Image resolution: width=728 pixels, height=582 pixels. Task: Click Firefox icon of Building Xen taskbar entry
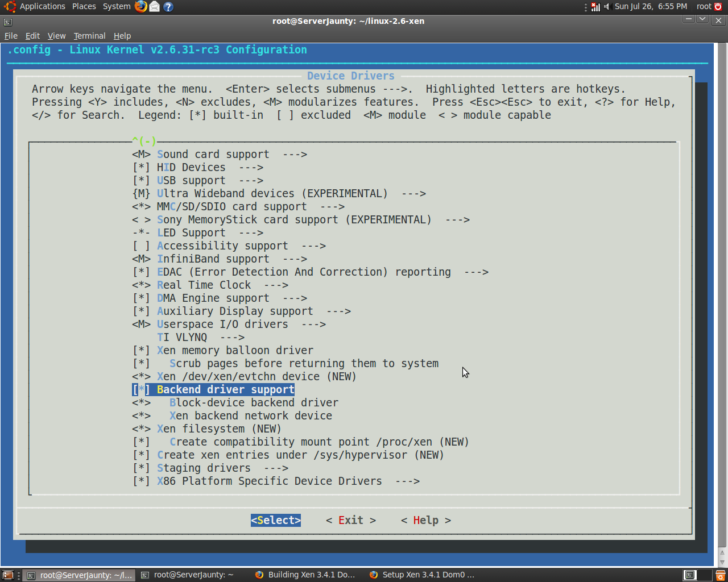(259, 575)
